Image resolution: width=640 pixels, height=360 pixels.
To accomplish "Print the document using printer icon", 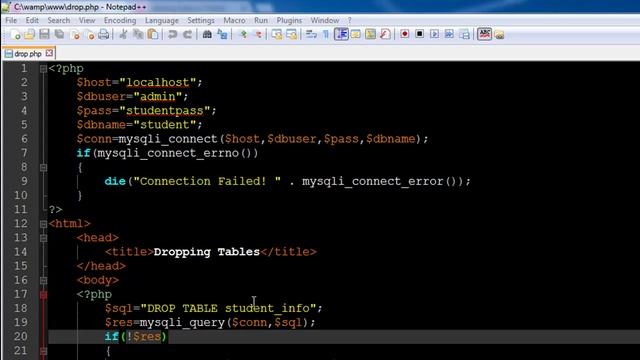I will coord(104,34).
